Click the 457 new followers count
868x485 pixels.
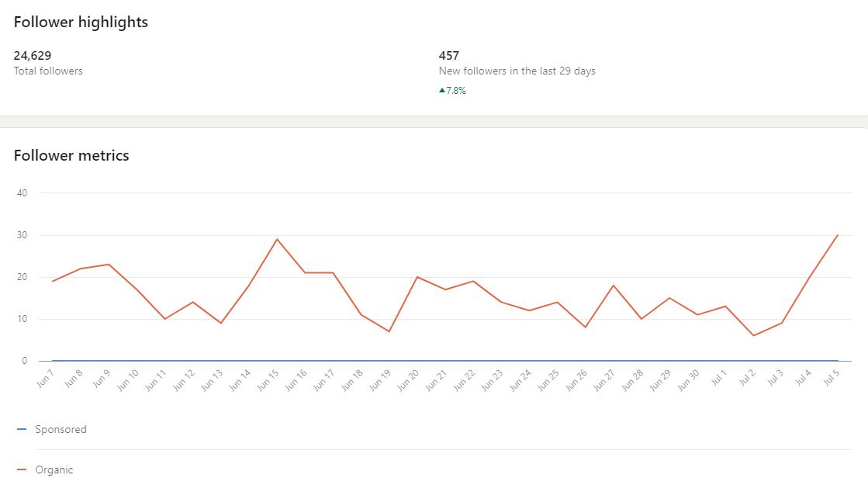point(449,55)
